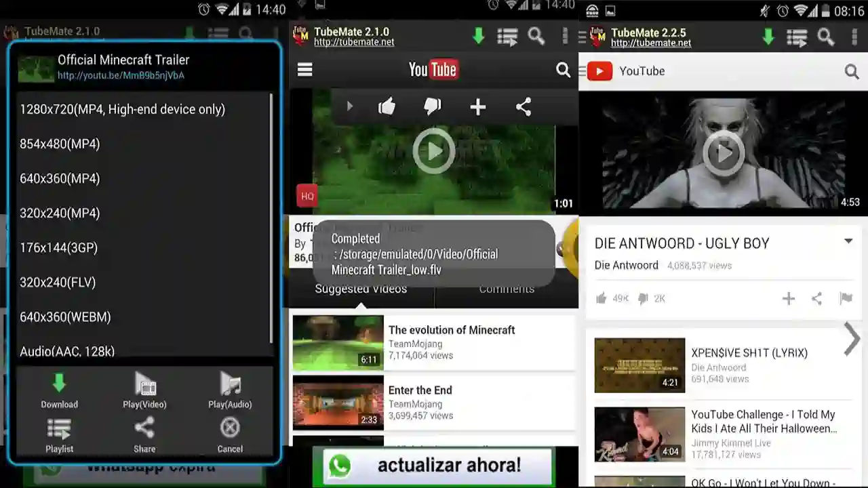Tap YouTube search icon in middle screen
This screenshot has width=868, height=488.
[x=563, y=69]
